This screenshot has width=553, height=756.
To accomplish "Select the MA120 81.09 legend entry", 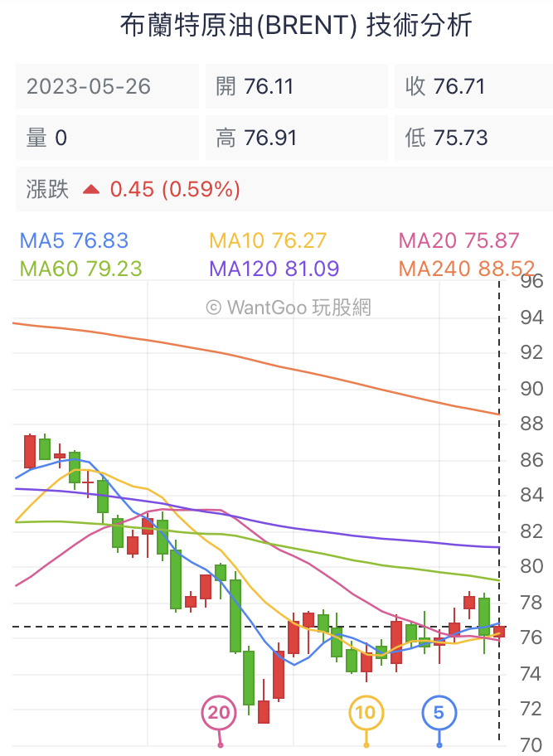I will (274, 269).
